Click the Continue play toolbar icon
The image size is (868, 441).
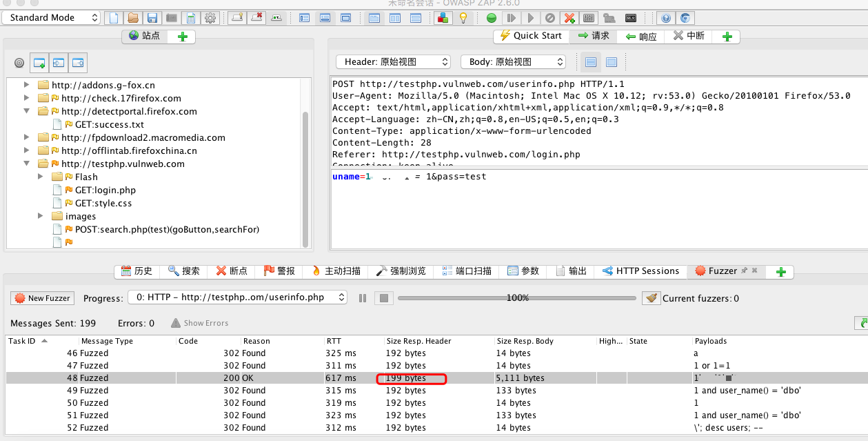[530, 18]
